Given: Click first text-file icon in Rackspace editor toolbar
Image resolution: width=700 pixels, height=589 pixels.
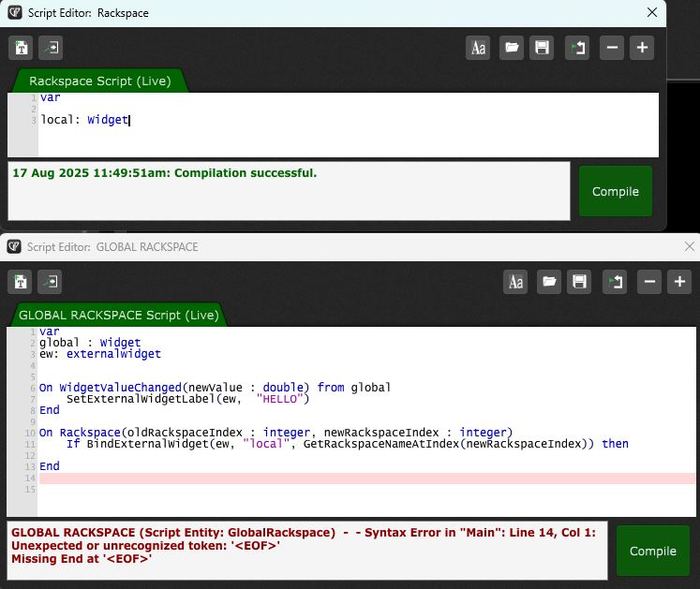Looking at the screenshot, I should (x=21, y=48).
